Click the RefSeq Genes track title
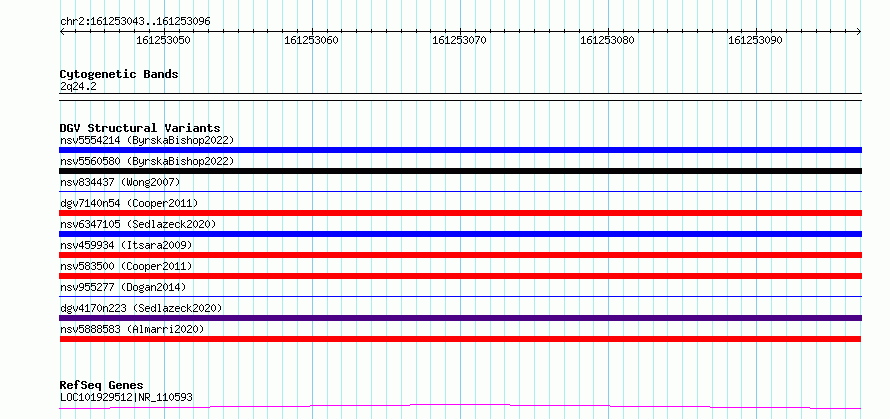The width and height of the screenshot is (890, 419). click(101, 385)
